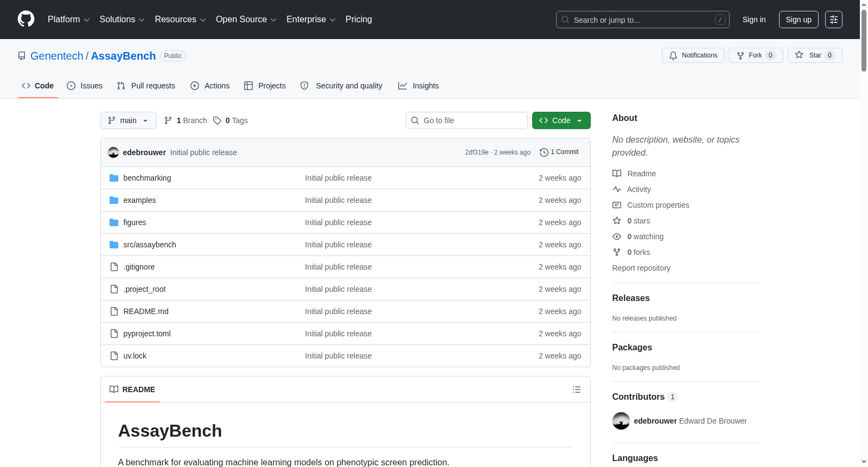Open the uv.lock file
The image size is (868, 467).
point(135,356)
